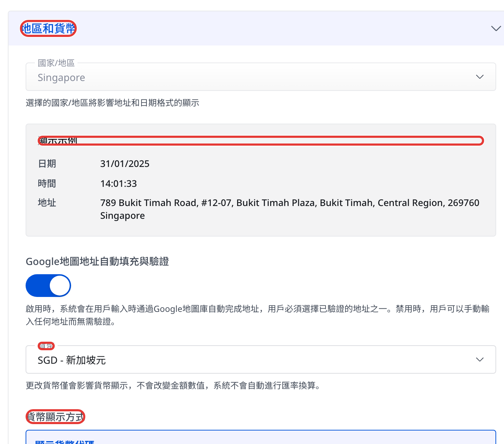Open the currency dropdown showing SGD - 新加坡元

pos(261,359)
